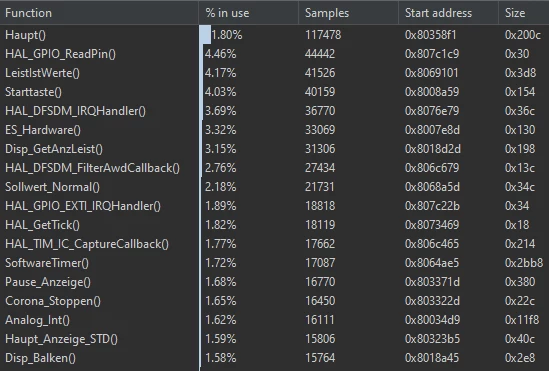This screenshot has height=371, width=549.
Task: Click the sample count 117478
Action: click(323, 35)
